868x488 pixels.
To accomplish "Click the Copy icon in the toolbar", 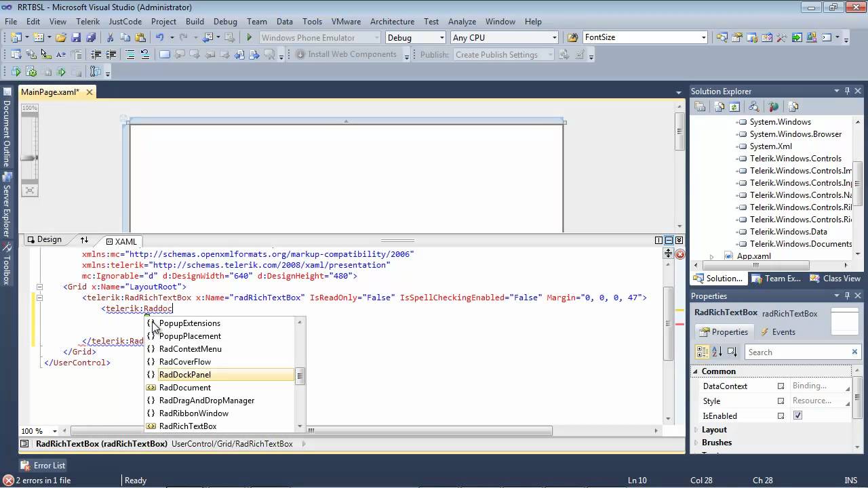I will (125, 38).
